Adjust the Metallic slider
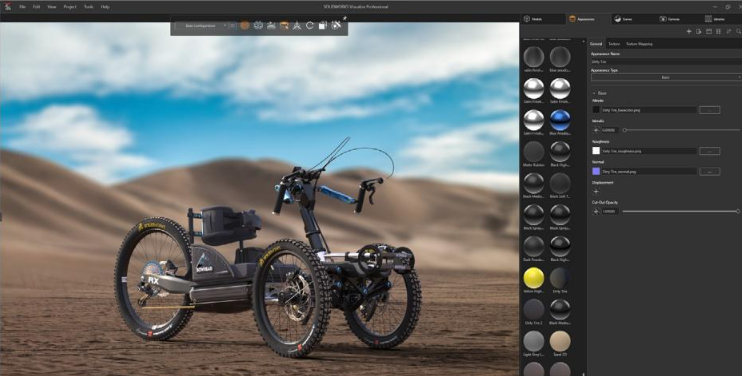 pyautogui.click(x=682, y=130)
